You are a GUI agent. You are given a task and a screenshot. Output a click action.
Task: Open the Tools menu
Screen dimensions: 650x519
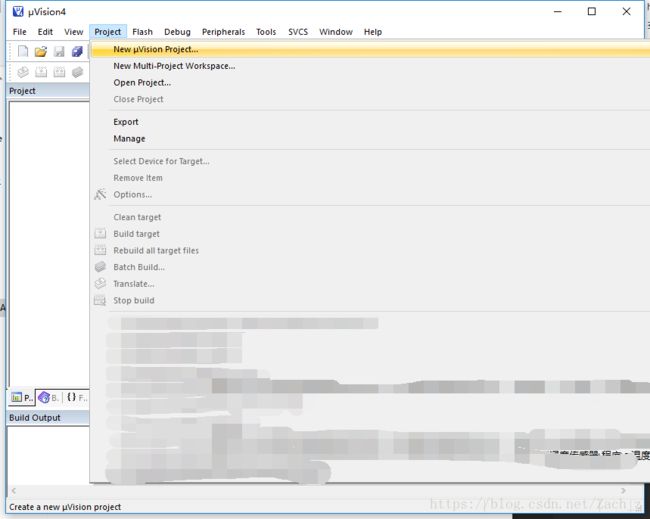pyautogui.click(x=266, y=32)
